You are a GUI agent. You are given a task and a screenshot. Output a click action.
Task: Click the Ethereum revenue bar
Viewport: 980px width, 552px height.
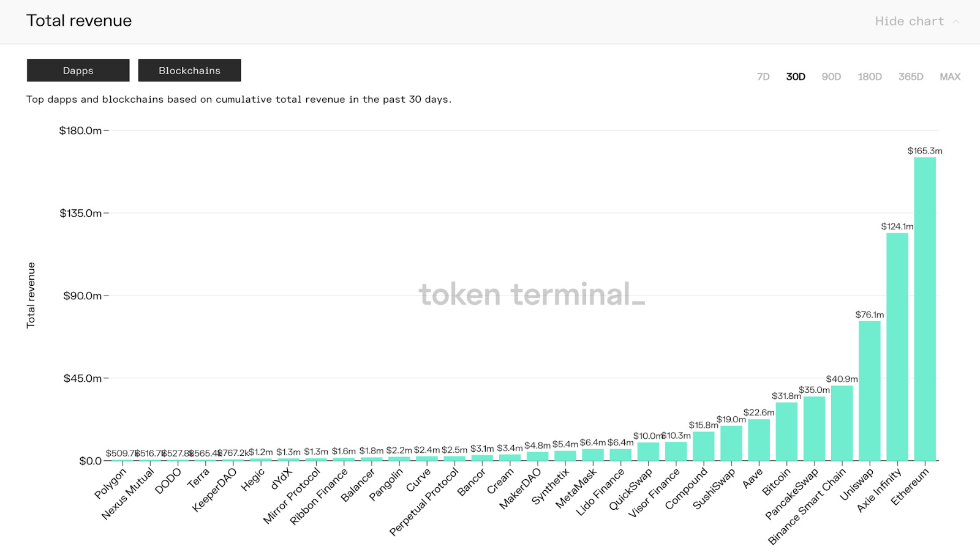[925, 309]
